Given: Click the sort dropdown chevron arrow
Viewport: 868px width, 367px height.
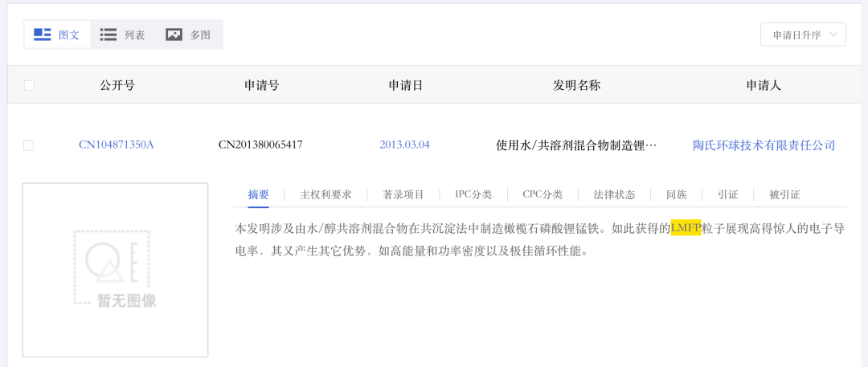Looking at the screenshot, I should (x=833, y=35).
